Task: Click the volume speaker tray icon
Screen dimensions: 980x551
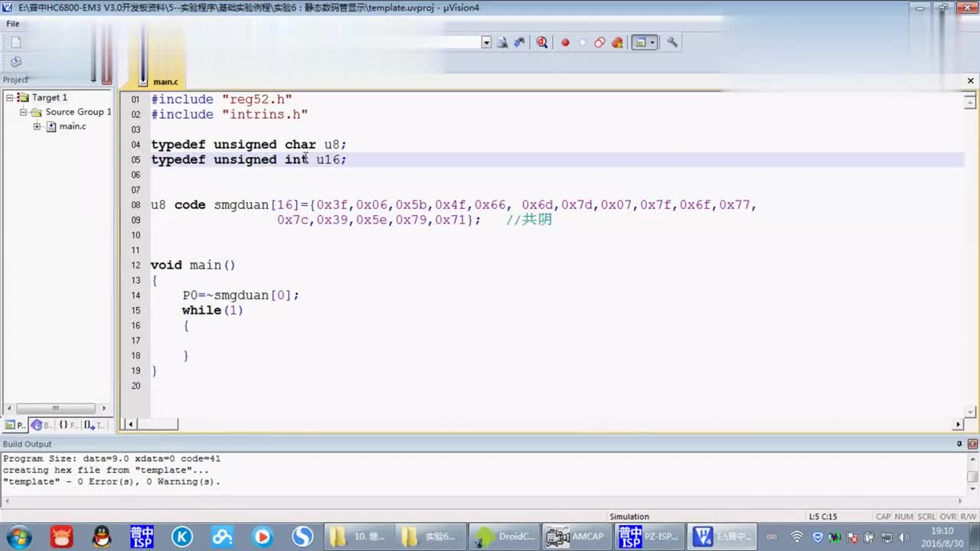Action: coord(903,537)
